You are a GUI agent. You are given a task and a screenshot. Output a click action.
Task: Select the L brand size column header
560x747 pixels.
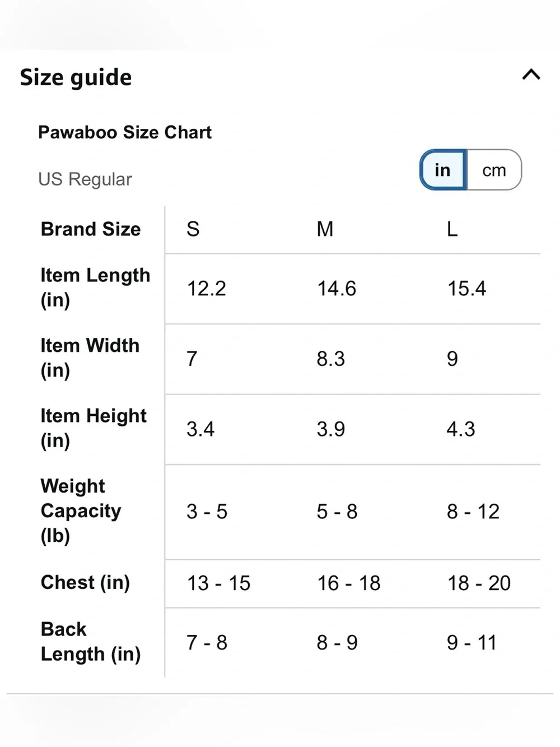coord(452,229)
